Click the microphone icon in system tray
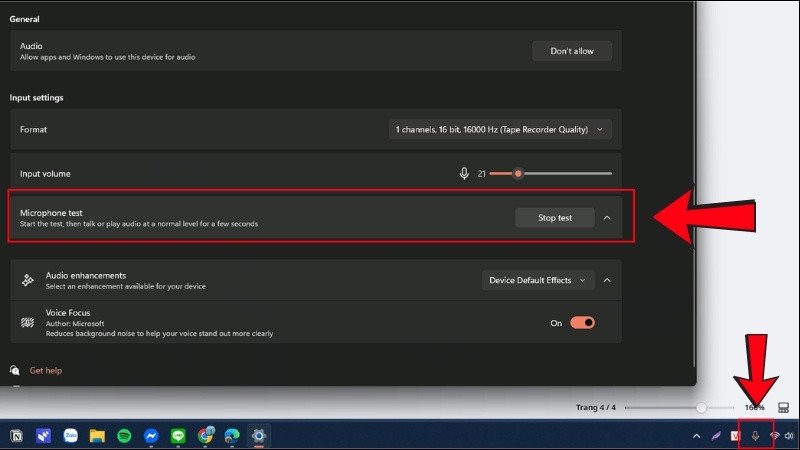The height and width of the screenshot is (450, 800). click(756, 436)
